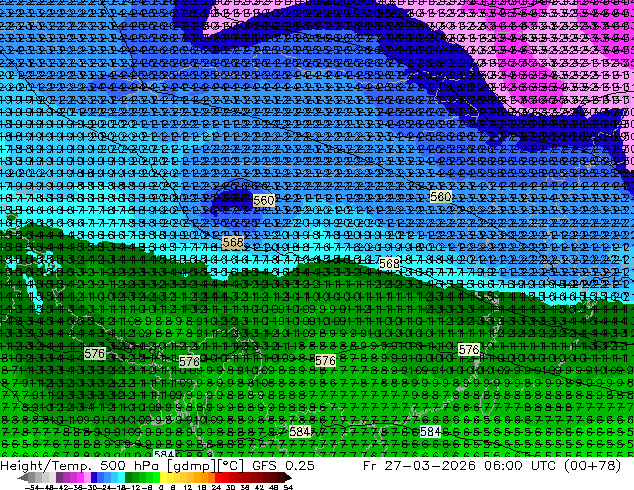Click the dark blue legend swatch at -30

coord(94,477)
